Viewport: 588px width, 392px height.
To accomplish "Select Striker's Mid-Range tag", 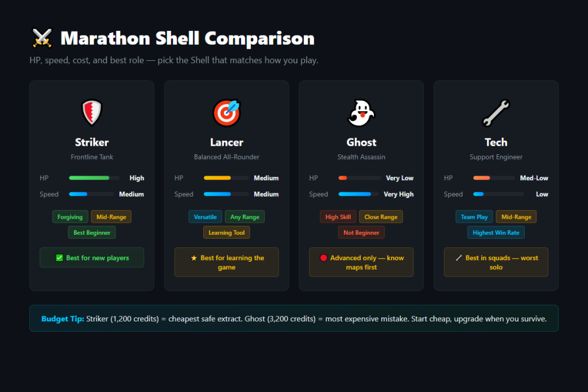I will coord(111,216).
